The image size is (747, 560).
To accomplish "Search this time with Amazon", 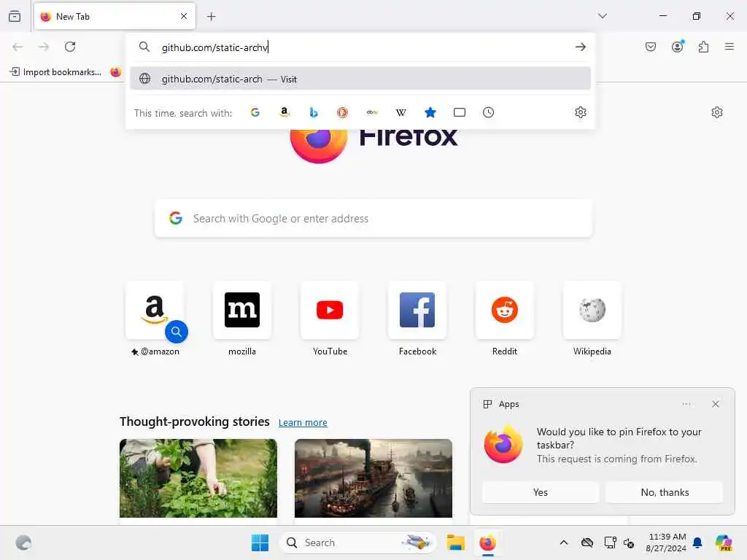I will click(x=285, y=112).
